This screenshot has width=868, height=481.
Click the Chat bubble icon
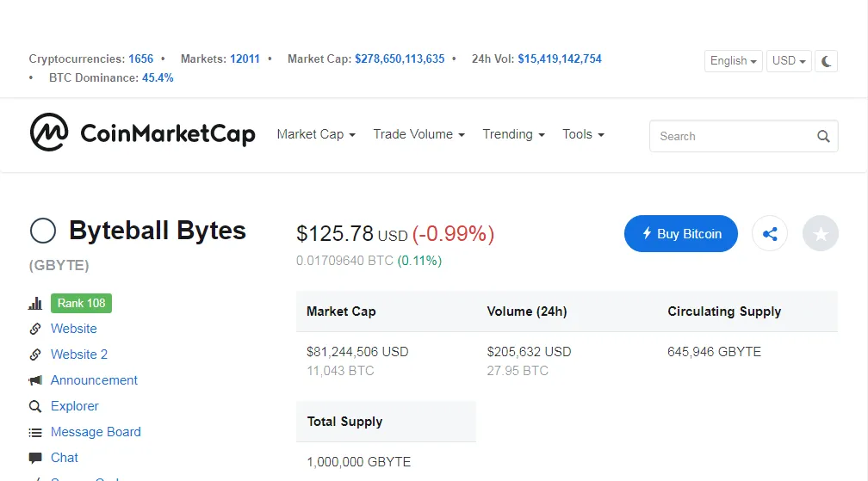click(35, 458)
